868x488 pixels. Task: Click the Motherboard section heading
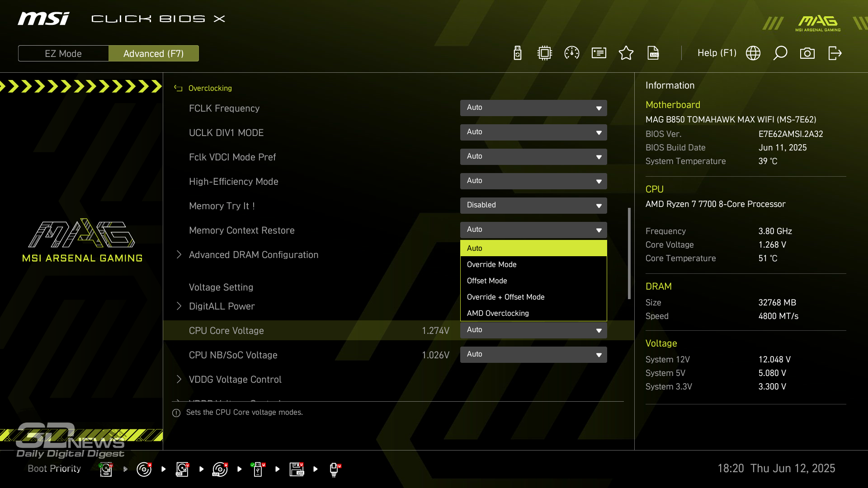(673, 105)
